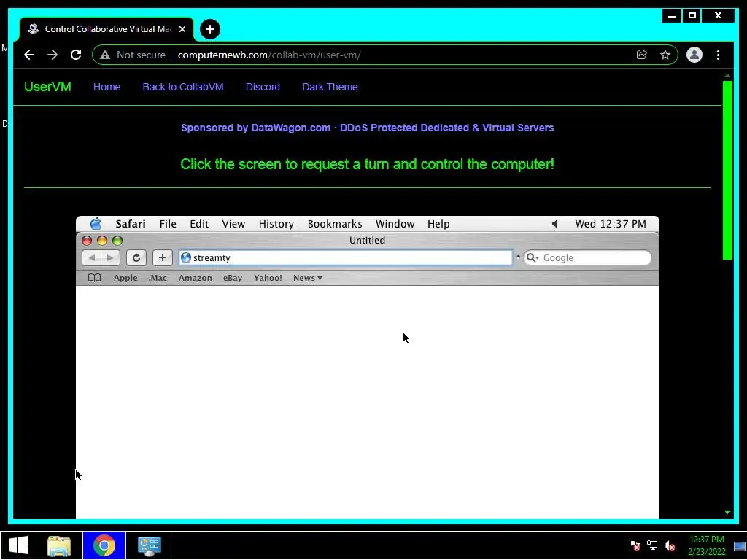Click Safari's red close button
Viewport: 747px width, 560px height.
[87, 241]
